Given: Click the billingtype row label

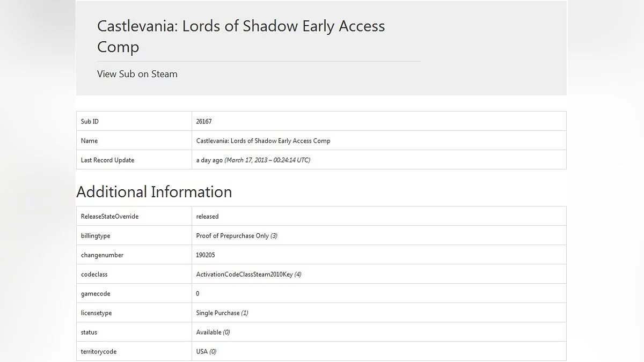Looking at the screenshot, I should coord(96,236).
